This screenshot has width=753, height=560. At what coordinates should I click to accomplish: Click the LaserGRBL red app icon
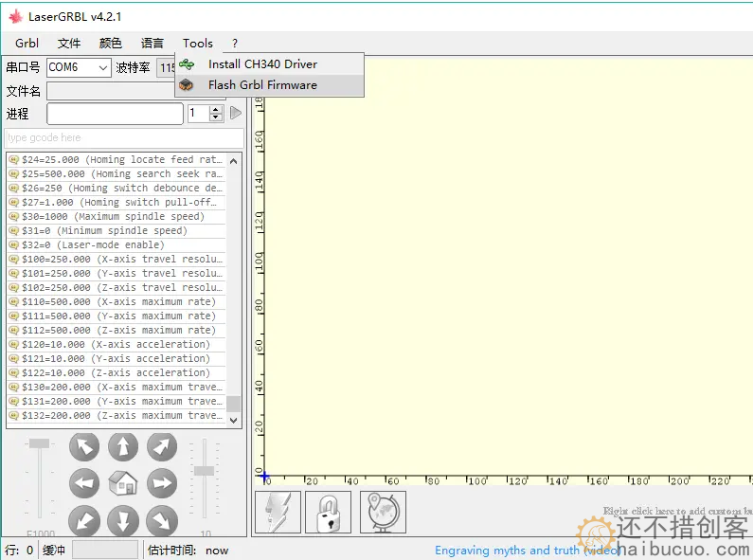click(16, 17)
